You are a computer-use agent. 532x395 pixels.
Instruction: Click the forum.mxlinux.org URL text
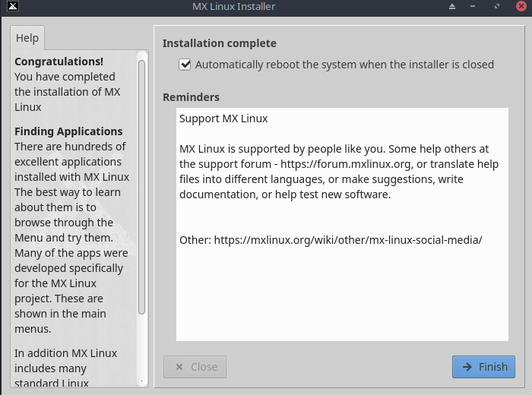(346, 164)
